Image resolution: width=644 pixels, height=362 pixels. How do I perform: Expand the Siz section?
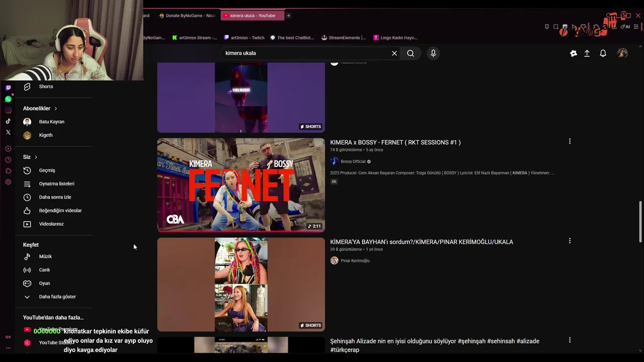(x=30, y=157)
